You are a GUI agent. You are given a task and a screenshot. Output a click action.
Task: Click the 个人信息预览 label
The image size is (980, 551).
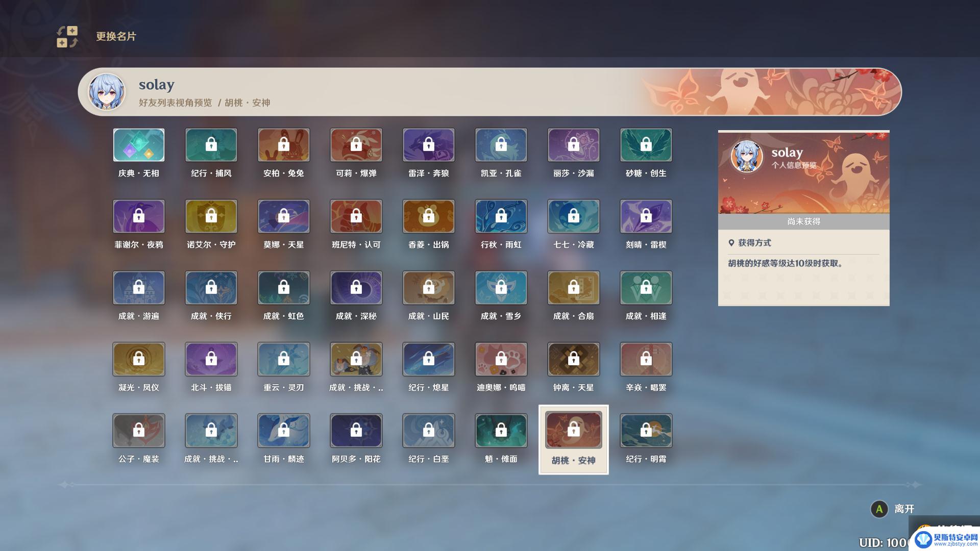point(794,165)
